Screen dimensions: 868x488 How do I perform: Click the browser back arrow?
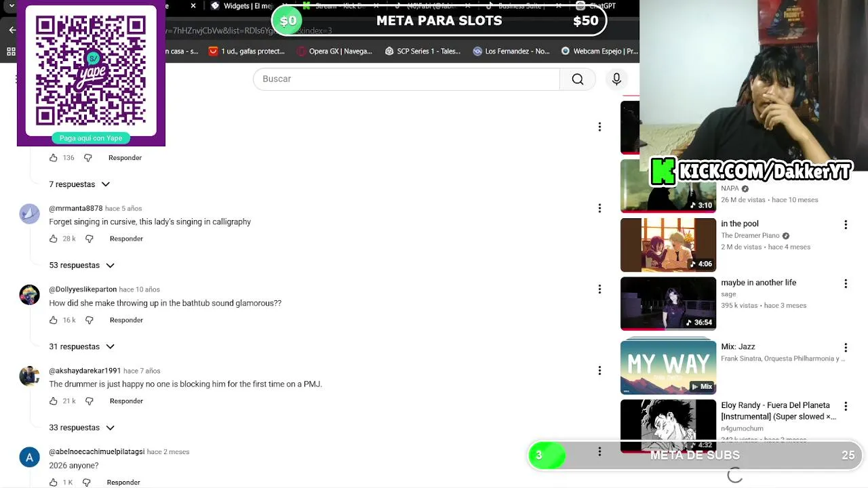pos(12,30)
